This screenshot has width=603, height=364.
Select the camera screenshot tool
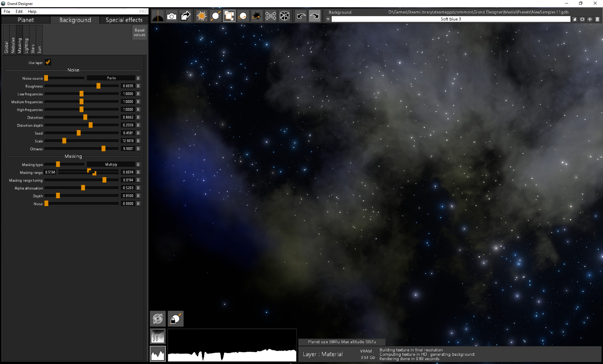click(171, 16)
